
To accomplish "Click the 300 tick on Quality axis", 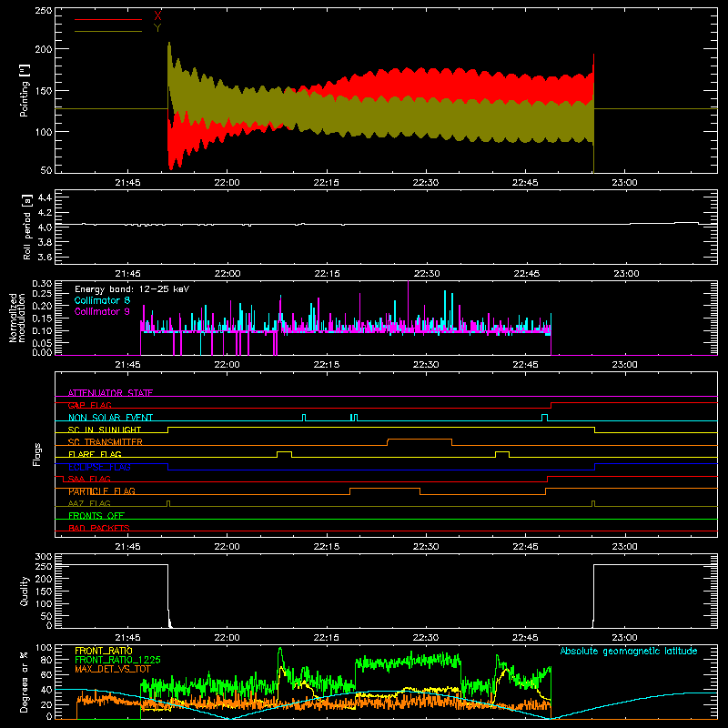I will point(43,556).
